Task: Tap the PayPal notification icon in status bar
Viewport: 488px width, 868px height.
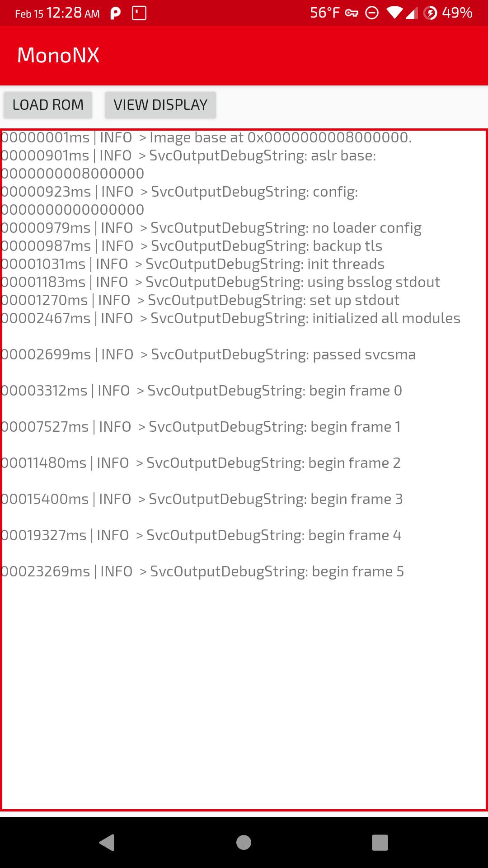Action: pos(116,13)
